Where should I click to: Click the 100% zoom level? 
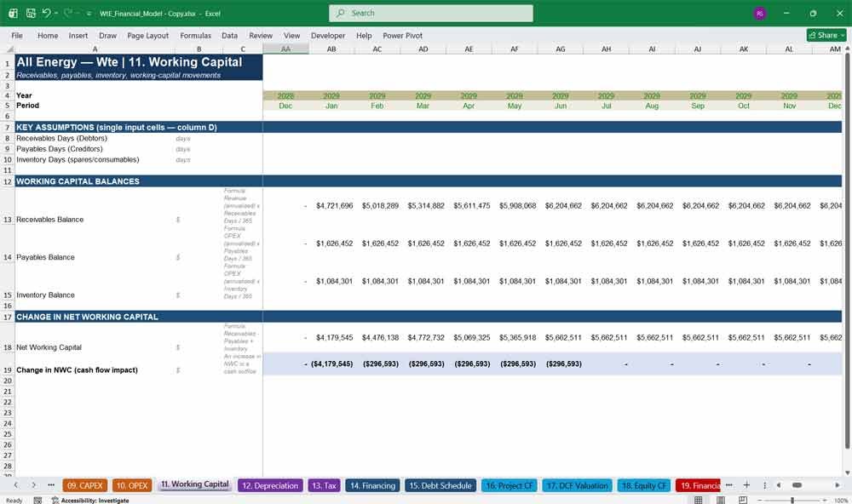[841, 501]
